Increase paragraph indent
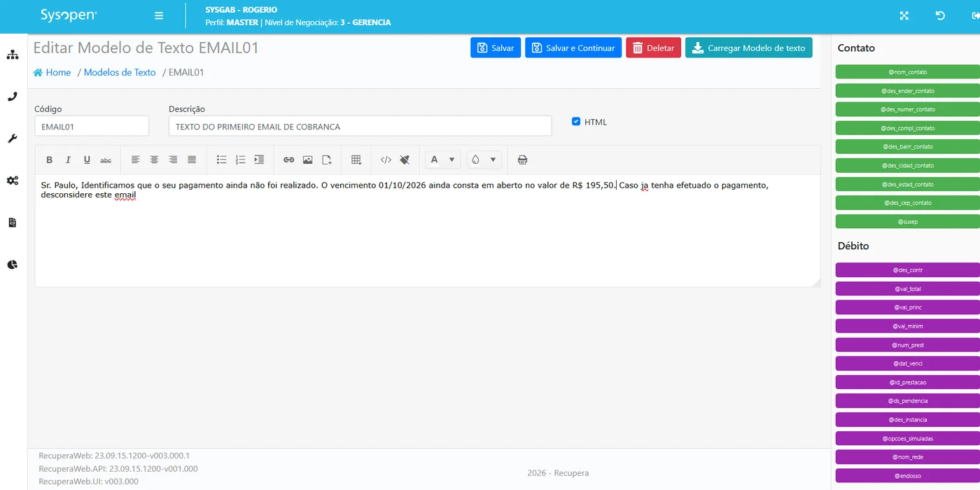980x490 pixels. 259,160
